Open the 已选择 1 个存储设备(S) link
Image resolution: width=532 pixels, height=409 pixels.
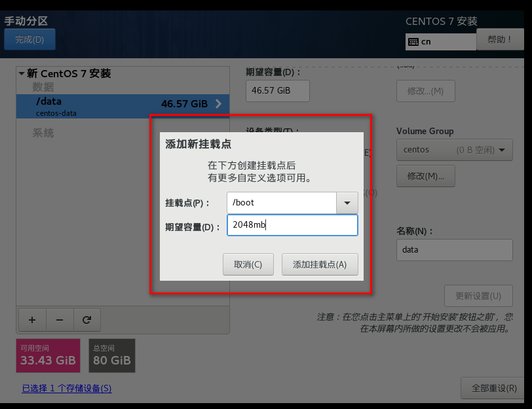[x=67, y=388]
